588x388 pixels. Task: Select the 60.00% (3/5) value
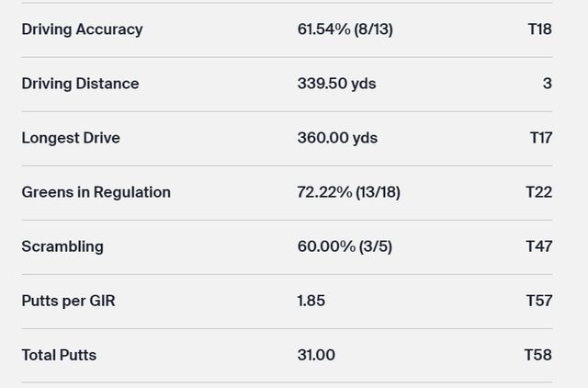point(345,246)
